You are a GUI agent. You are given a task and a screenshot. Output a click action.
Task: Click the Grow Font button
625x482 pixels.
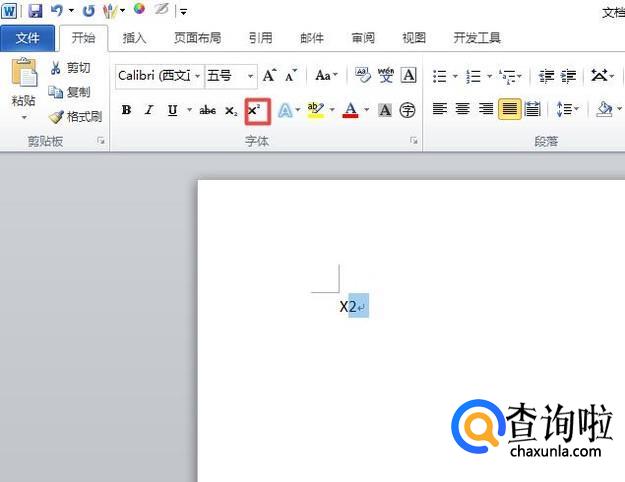pos(269,75)
